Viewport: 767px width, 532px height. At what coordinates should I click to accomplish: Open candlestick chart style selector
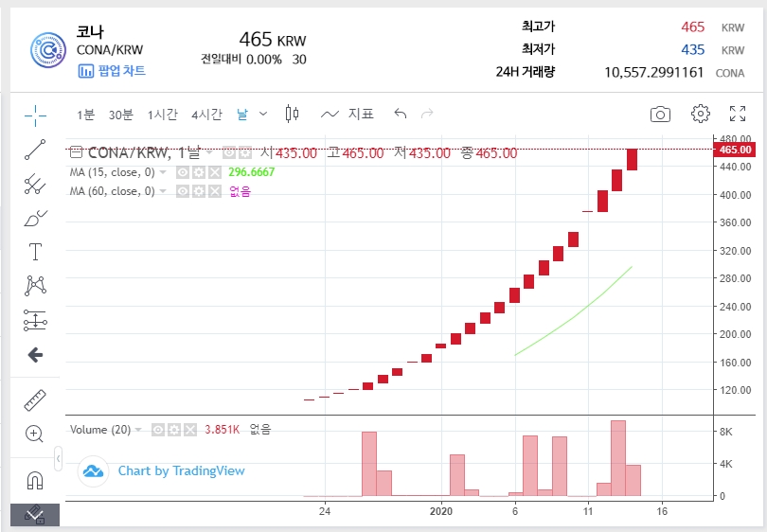coord(292,114)
